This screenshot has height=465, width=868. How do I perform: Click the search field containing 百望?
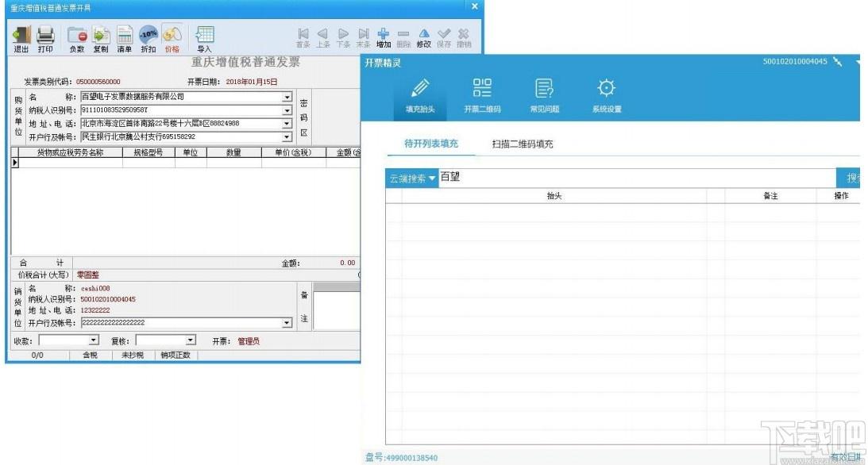(x=637, y=178)
